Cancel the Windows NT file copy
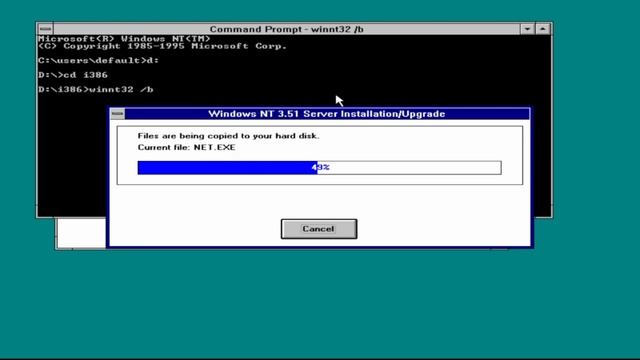This screenshot has height=360, width=640. click(x=319, y=229)
